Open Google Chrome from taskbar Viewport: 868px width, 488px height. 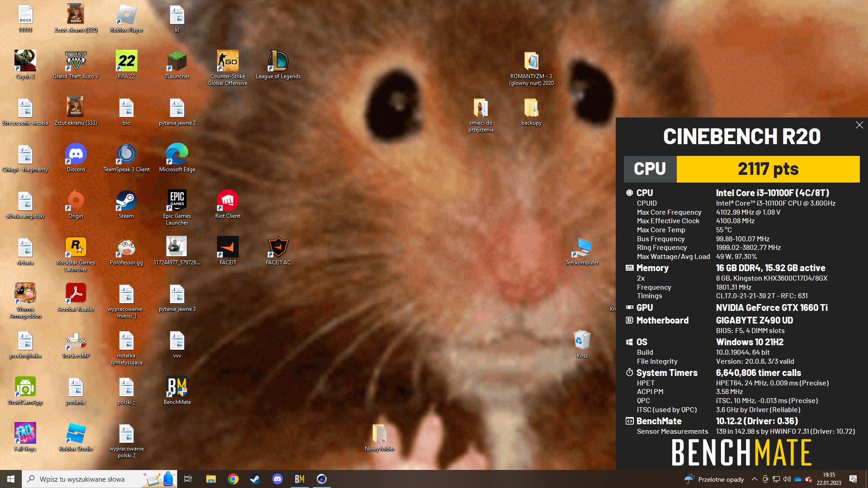[x=233, y=479]
